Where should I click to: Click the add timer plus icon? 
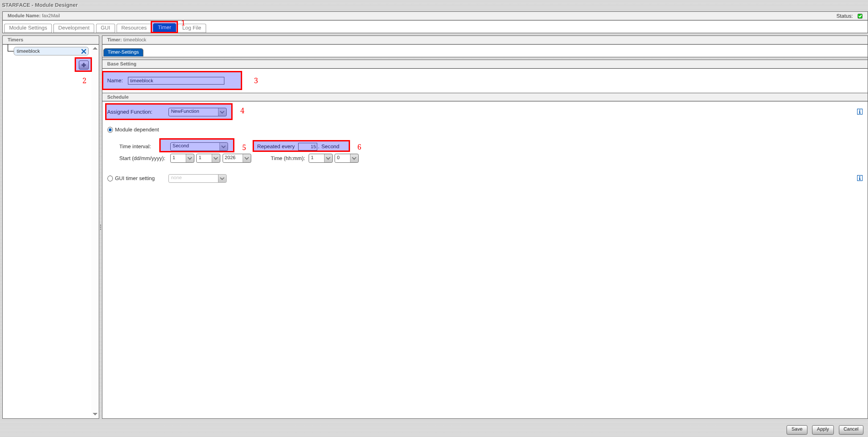(x=83, y=65)
